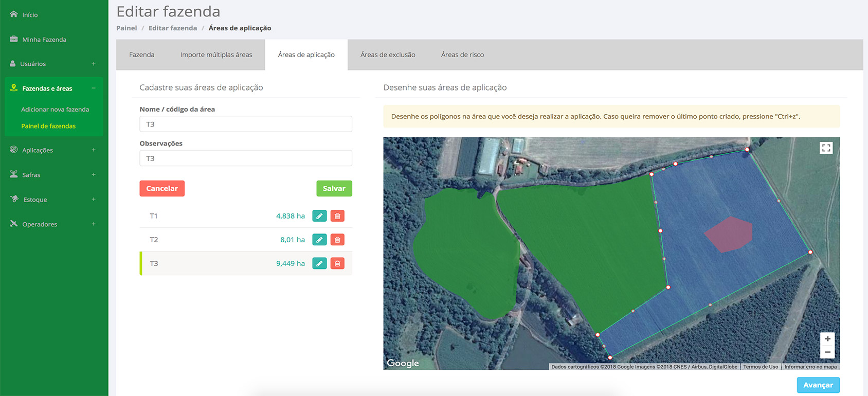The width and height of the screenshot is (868, 396).
Task: Select the red polygon on the map
Action: 729,234
